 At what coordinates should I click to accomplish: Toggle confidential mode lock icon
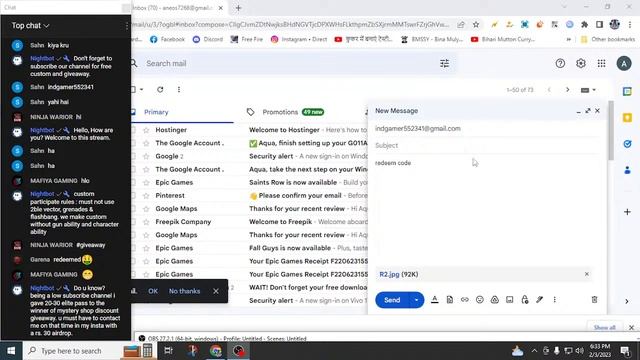pyautogui.click(x=524, y=300)
